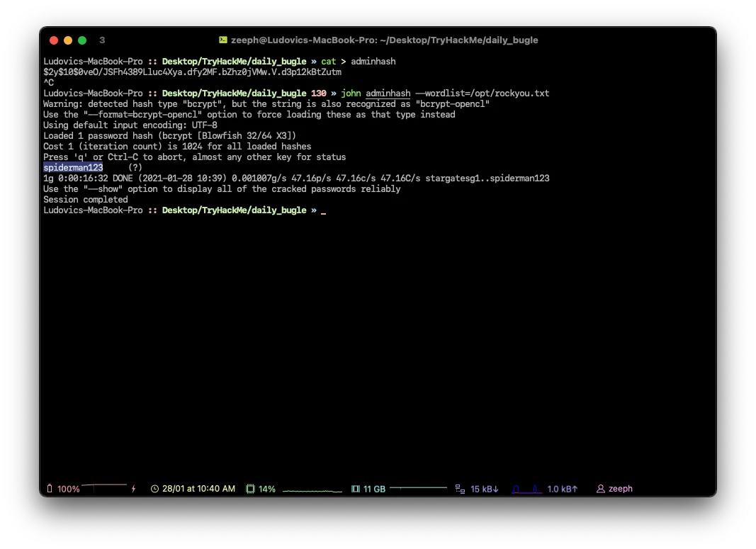
Task: Click the memory icon beside 11 GB
Action: point(356,489)
